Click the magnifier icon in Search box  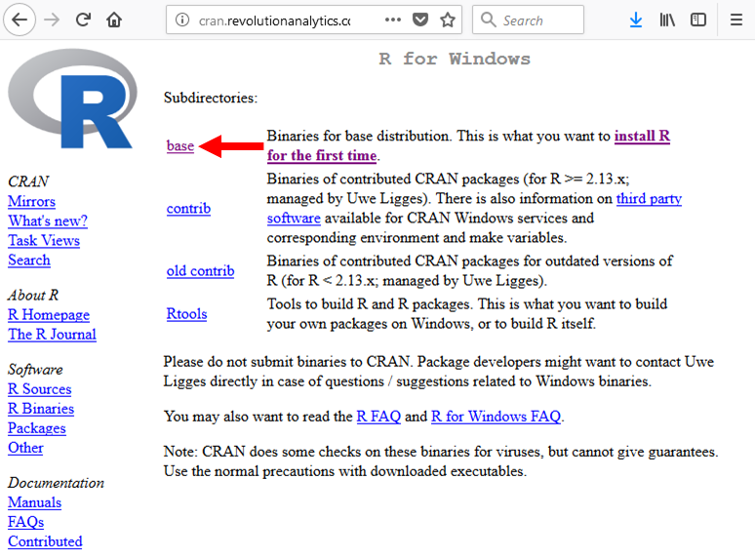[488, 20]
